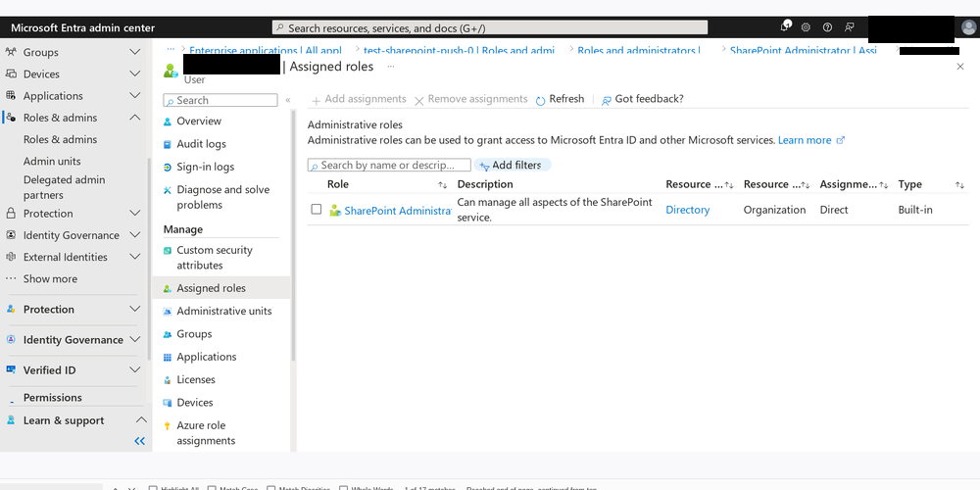Image resolution: width=980 pixels, height=490 pixels.
Task: Open the portal settings gear icon
Action: coord(807,27)
